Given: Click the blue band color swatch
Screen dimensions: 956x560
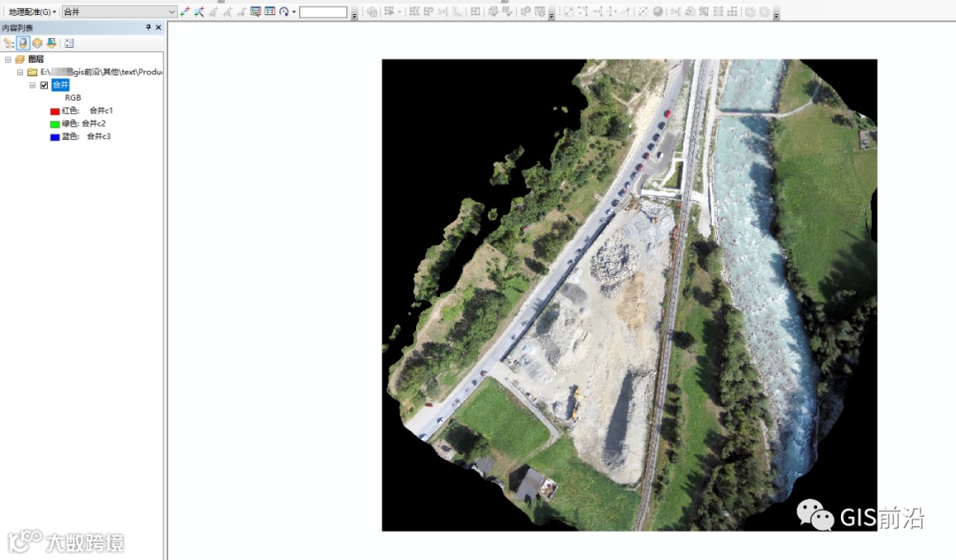Looking at the screenshot, I should (55, 136).
